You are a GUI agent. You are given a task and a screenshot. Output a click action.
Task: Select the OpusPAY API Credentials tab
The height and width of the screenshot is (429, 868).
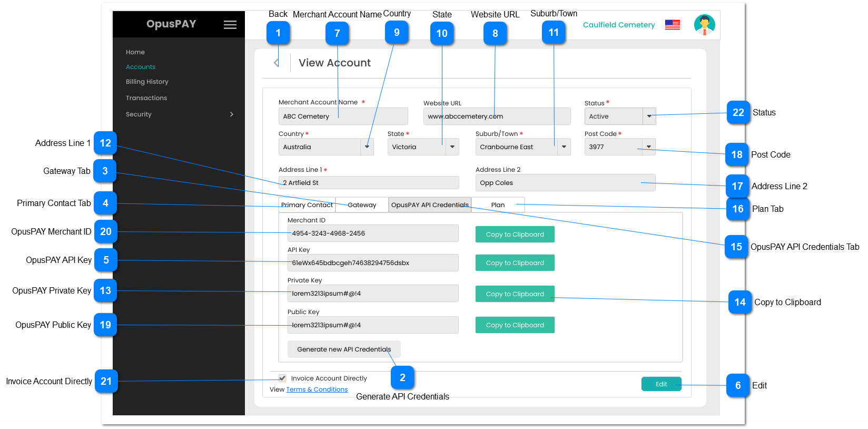[430, 205]
